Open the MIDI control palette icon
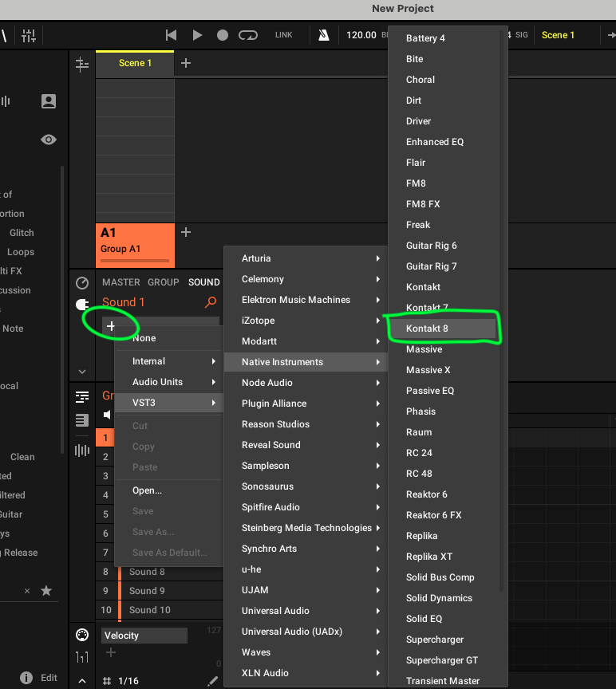Screen dimensions: 616x689 (x=82, y=635)
